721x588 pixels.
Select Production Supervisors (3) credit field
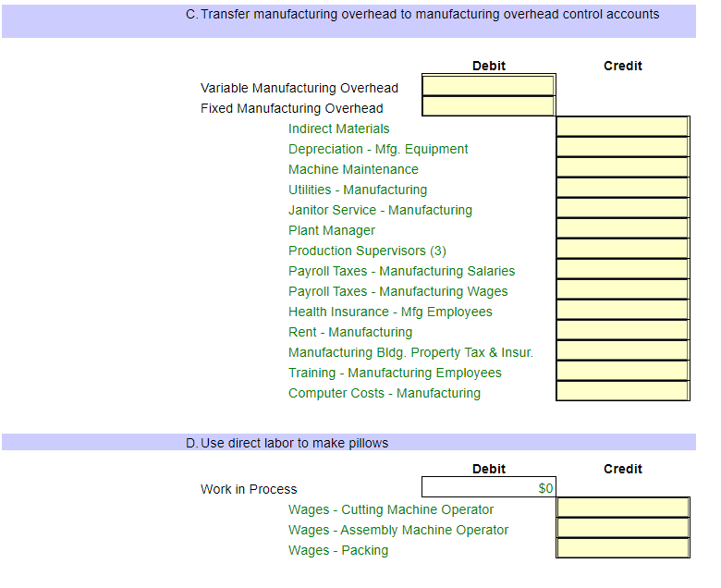(623, 249)
